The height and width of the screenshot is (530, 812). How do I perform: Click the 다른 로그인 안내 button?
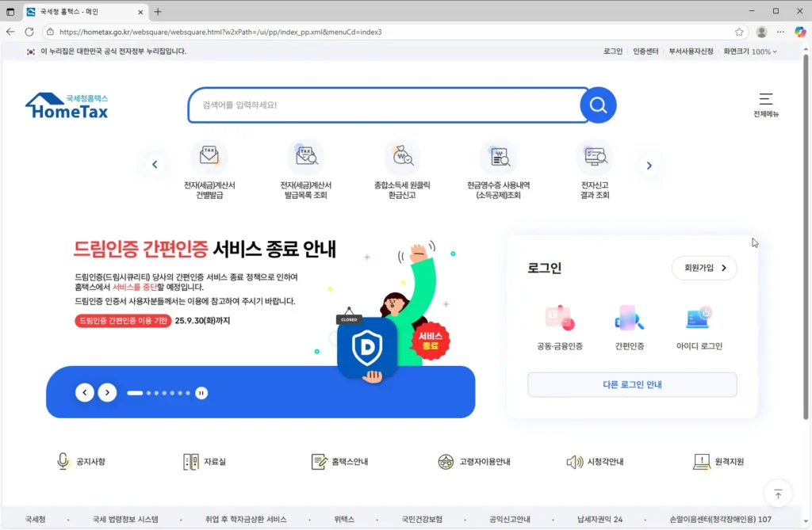point(632,385)
